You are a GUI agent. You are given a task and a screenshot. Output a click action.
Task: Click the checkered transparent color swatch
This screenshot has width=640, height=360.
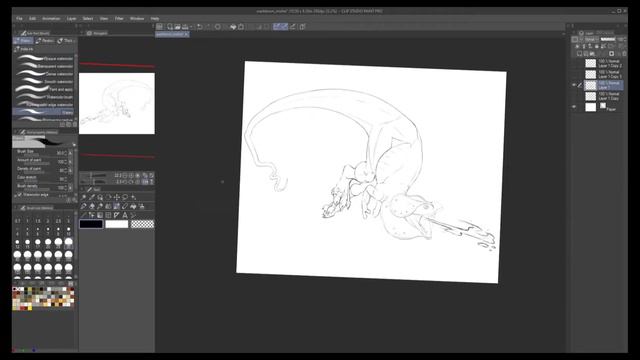coord(142,224)
